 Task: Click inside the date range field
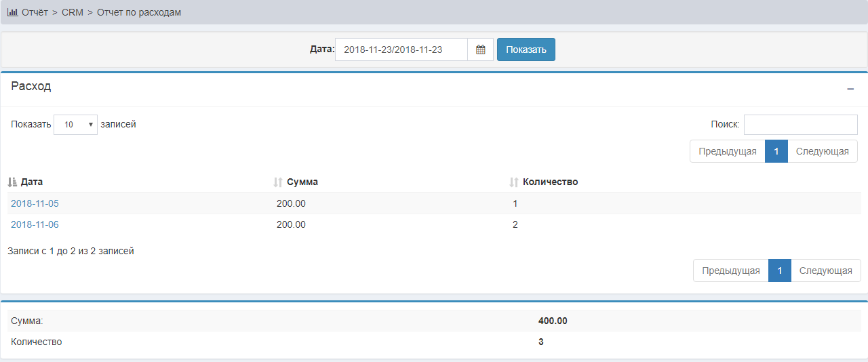[x=401, y=49]
